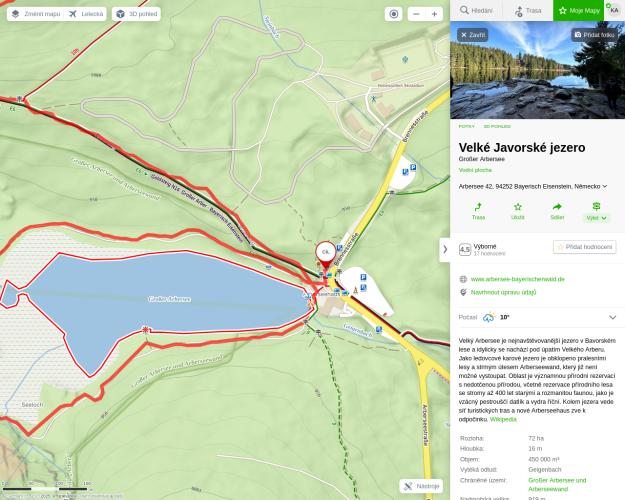Toggle the 3D pohled view
The height and width of the screenshot is (500, 625).
pos(136,14)
